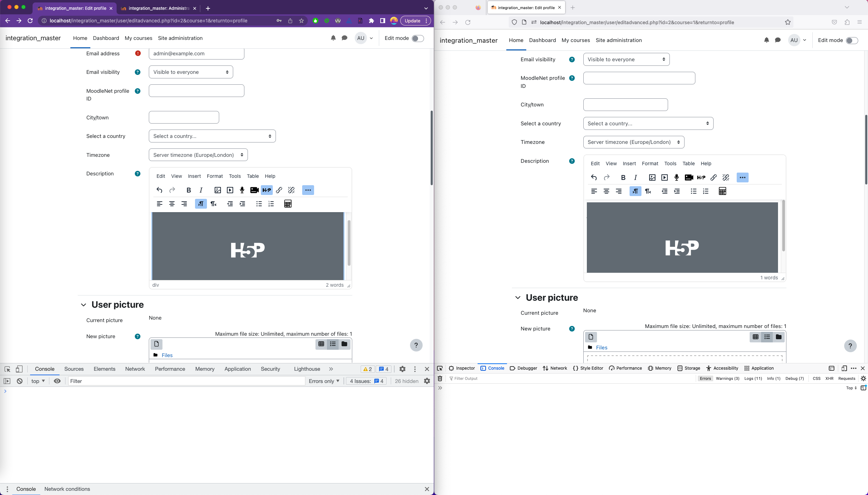Click Firefox editor content scrollbar
This screenshot has width=868, height=495.
pos(783,225)
